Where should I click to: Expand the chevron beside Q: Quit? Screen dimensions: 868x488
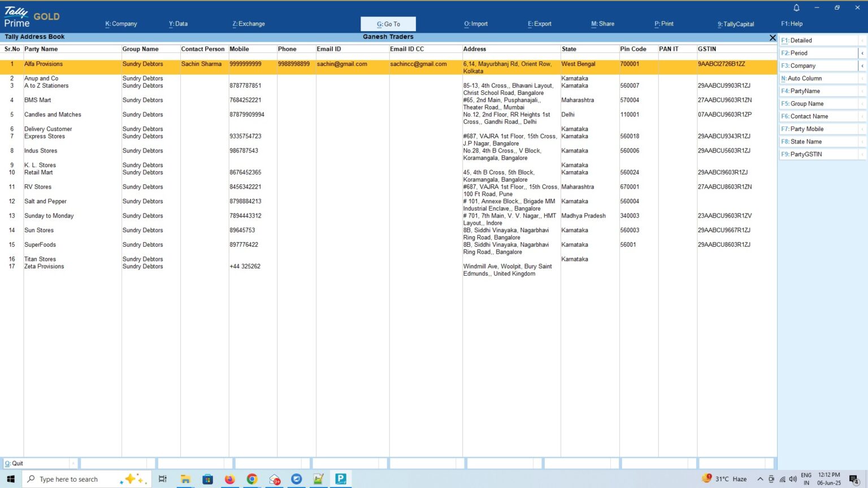coord(73,463)
